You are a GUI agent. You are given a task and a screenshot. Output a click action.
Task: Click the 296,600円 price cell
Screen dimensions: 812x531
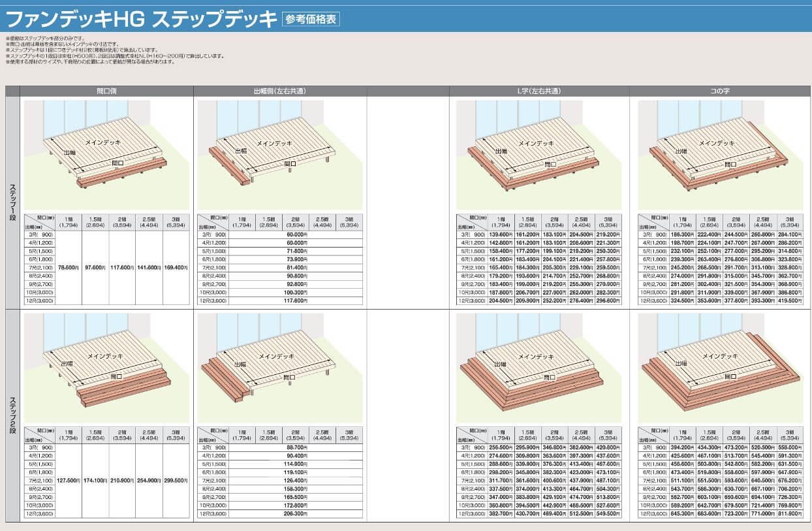pyautogui.click(x=608, y=300)
